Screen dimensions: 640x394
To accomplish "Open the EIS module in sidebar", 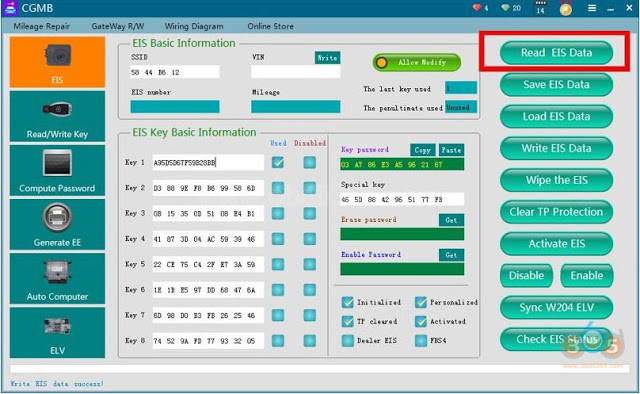I will 57,62.
